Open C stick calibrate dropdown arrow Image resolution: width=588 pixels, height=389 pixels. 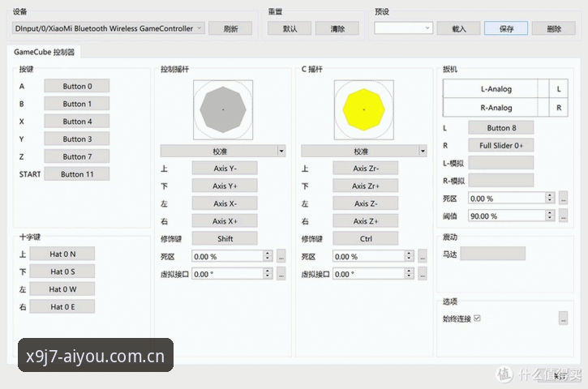click(x=423, y=151)
